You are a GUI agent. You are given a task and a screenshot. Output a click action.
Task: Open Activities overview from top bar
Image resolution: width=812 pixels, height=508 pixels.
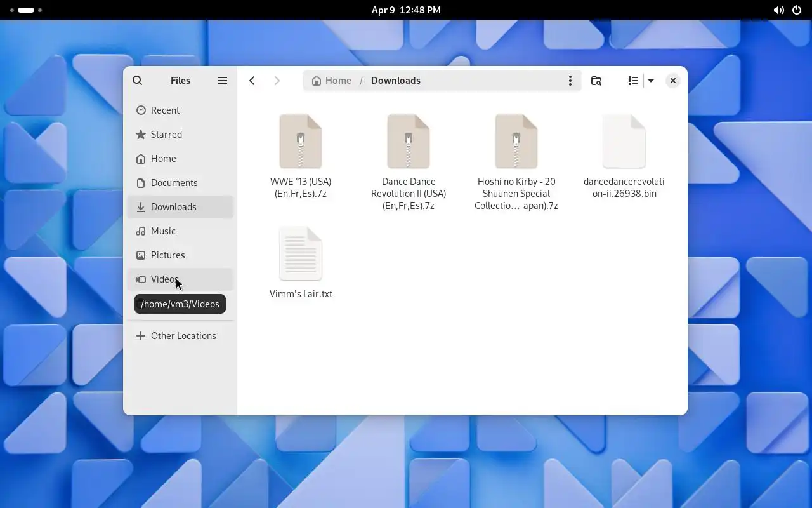tap(26, 10)
